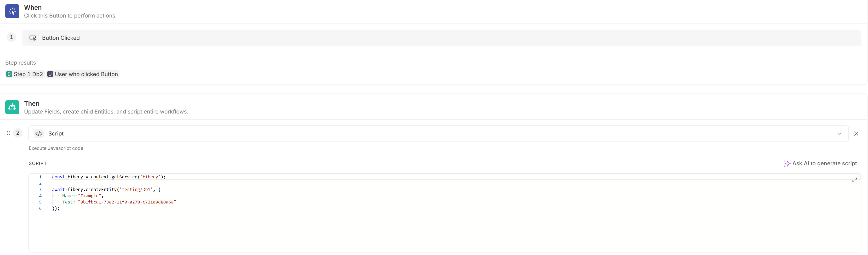The height and width of the screenshot is (255, 868).
Task: Expand the script editor to fullscreen
Action: click(x=854, y=180)
